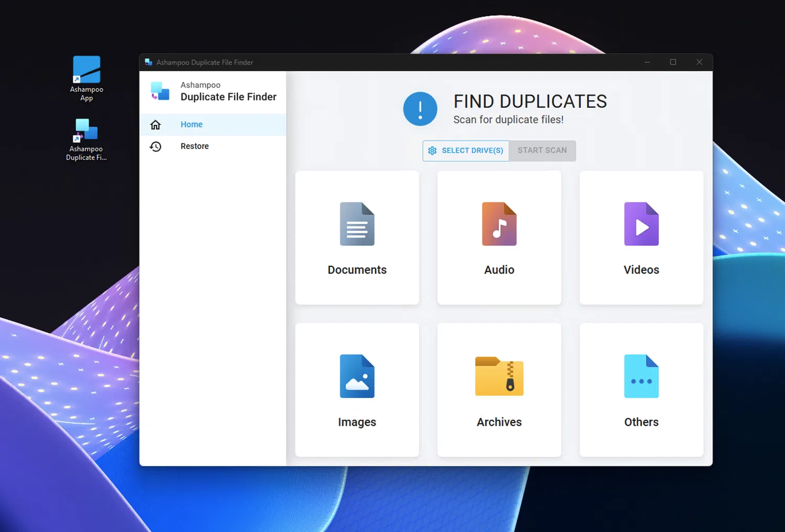785x532 pixels.
Task: Click the 'Ashampoo' text above Duplicate File Finder
Action: (x=200, y=85)
